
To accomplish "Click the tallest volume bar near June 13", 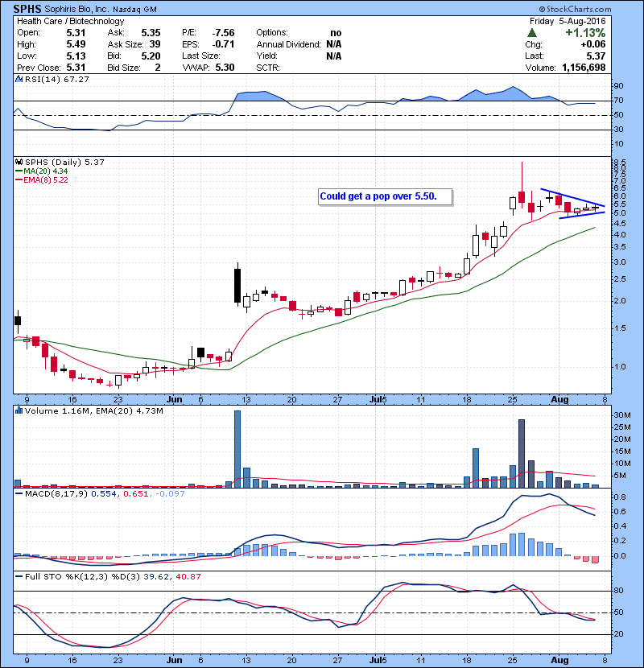I will [x=237, y=449].
